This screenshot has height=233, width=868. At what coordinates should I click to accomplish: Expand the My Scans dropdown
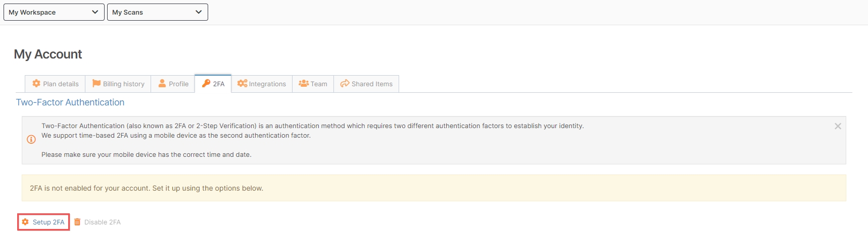[x=158, y=12]
